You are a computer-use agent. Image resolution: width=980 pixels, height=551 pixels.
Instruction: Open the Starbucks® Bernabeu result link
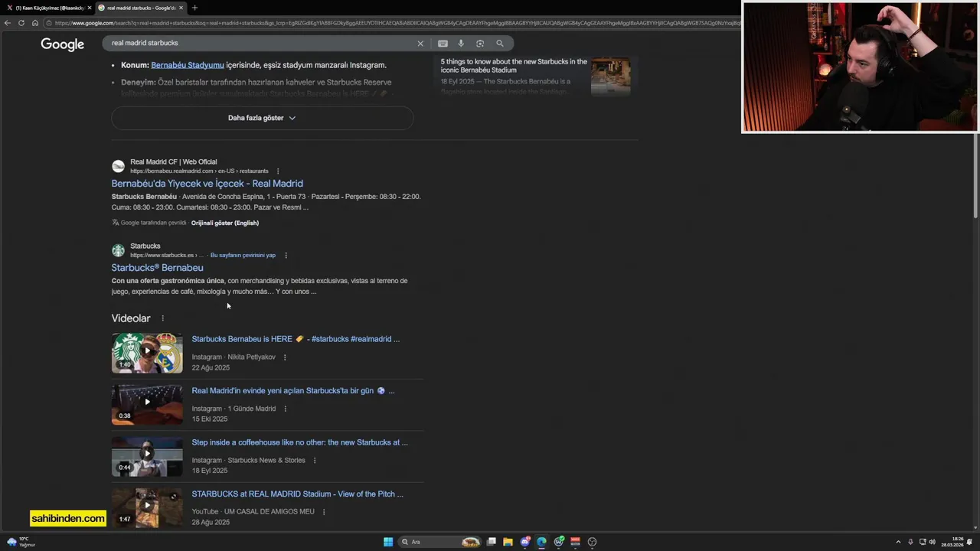[157, 268]
